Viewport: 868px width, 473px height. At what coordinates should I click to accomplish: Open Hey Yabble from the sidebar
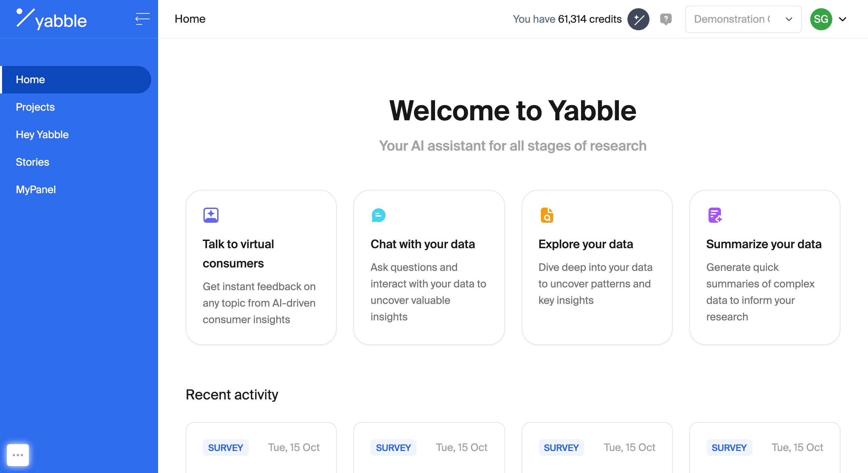click(x=42, y=134)
